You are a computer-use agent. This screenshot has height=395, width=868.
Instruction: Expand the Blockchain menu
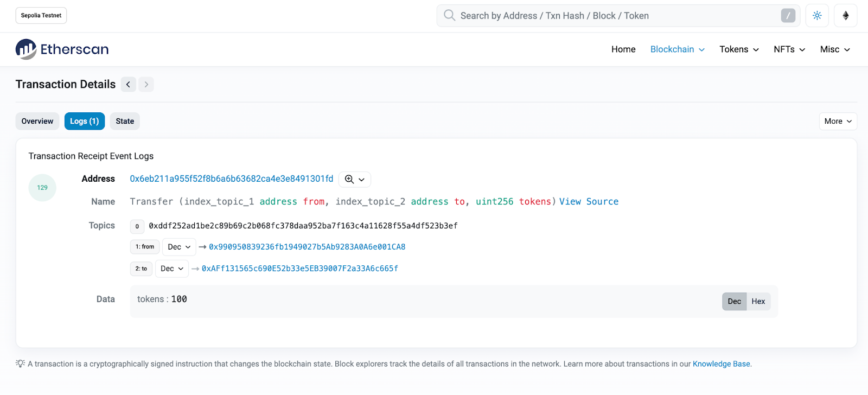pyautogui.click(x=678, y=49)
